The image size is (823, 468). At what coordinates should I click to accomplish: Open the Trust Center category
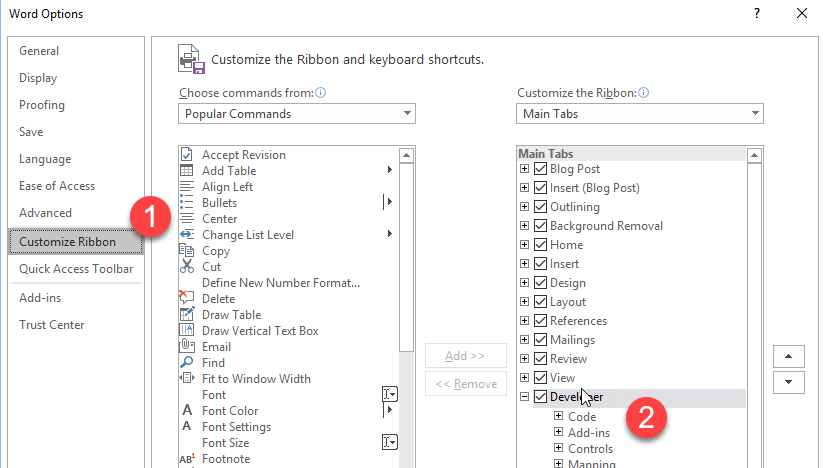point(76,325)
